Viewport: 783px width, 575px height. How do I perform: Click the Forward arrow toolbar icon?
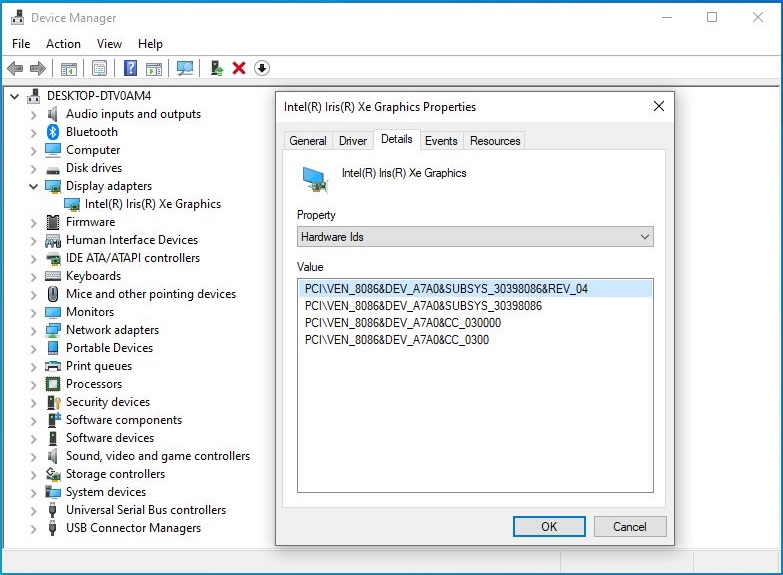[38, 68]
